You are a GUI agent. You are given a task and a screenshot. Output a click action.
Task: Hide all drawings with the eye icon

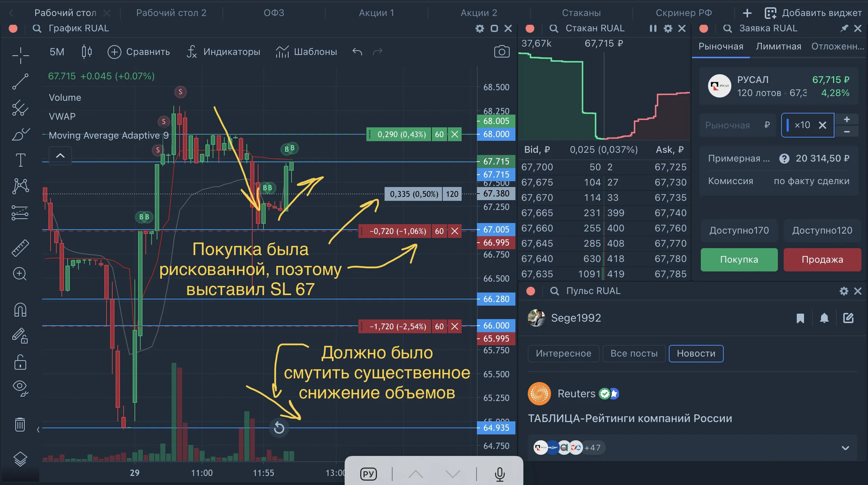click(20, 388)
